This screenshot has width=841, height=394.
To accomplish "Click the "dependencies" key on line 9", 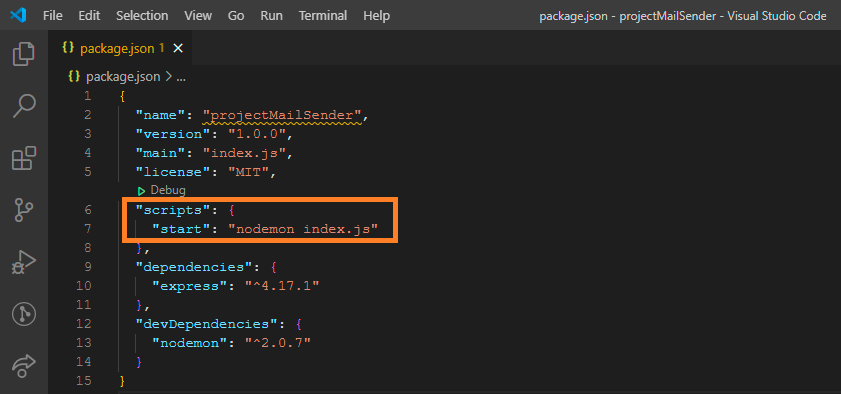I will pos(193,266).
